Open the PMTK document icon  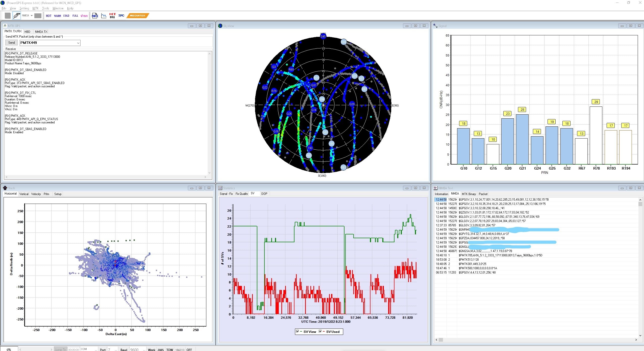coord(95,16)
